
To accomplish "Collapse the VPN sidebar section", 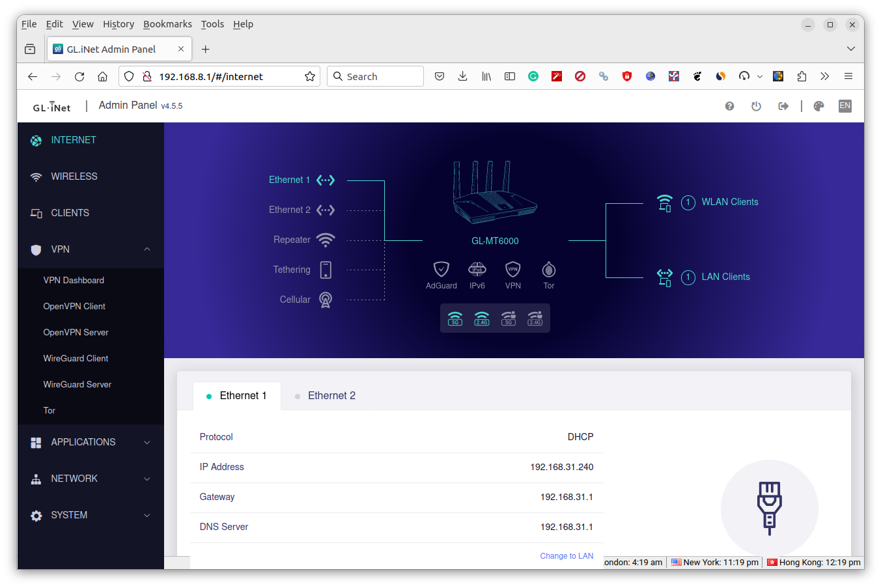I will (x=147, y=249).
